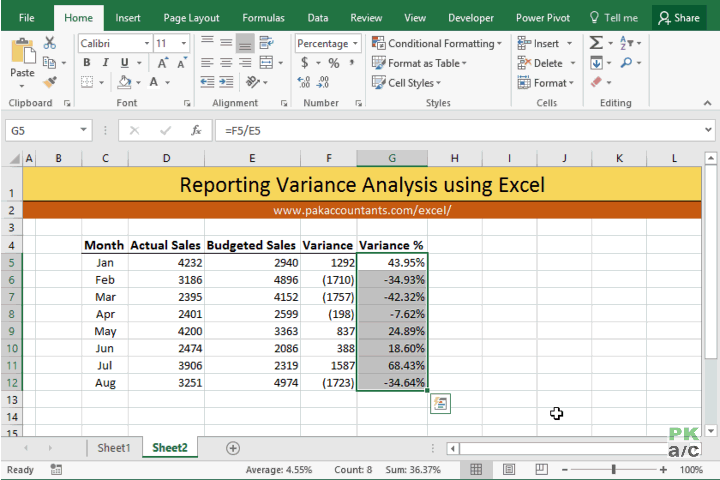Click the Increase Decimal icon
Viewport: 720px width, 480px height.
pos(304,82)
